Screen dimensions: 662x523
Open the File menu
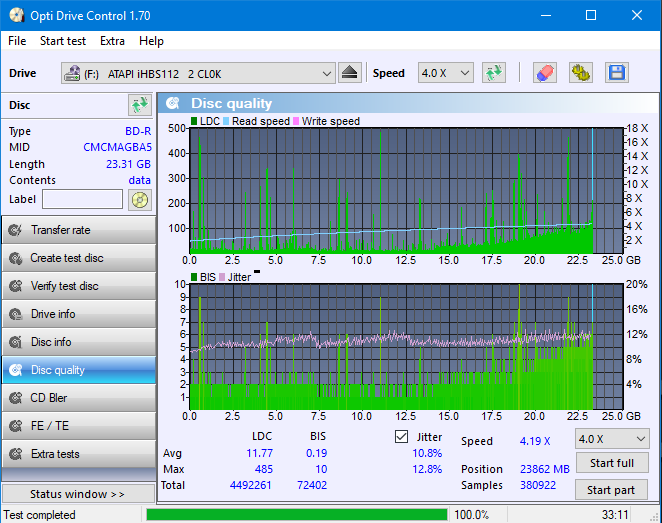click(17, 41)
